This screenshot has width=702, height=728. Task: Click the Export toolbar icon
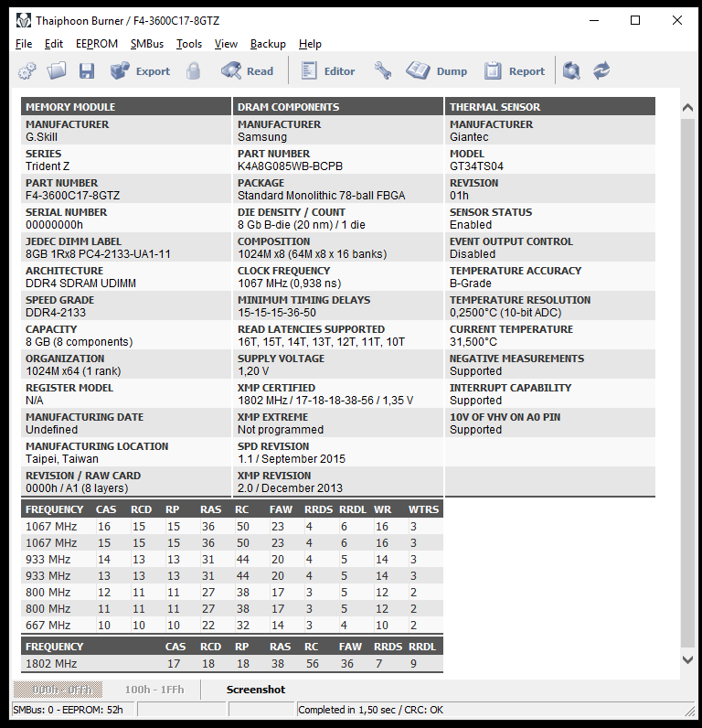[120, 71]
